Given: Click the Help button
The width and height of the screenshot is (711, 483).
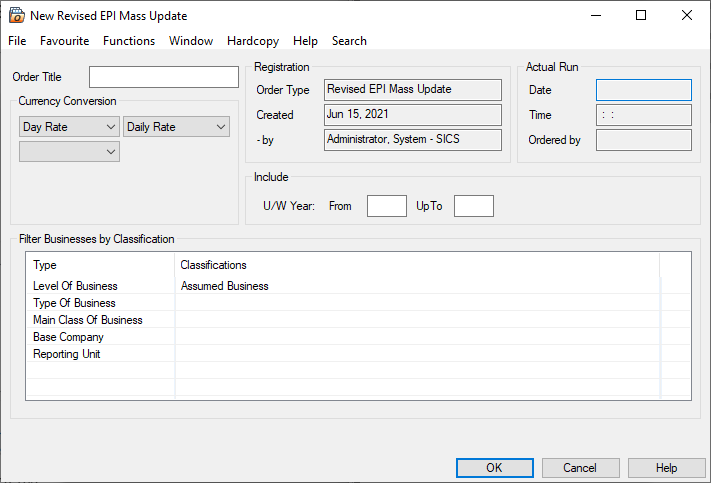Looking at the screenshot, I should coord(666,468).
